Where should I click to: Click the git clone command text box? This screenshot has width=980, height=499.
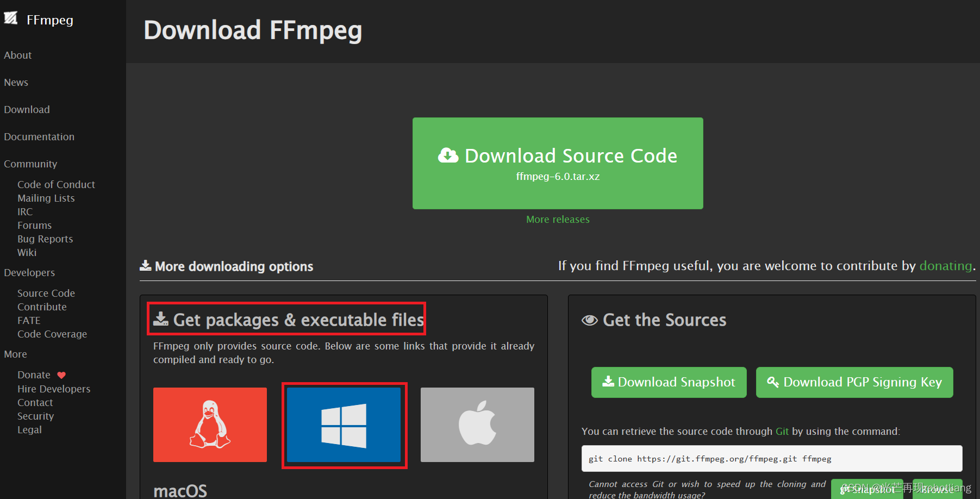click(772, 459)
